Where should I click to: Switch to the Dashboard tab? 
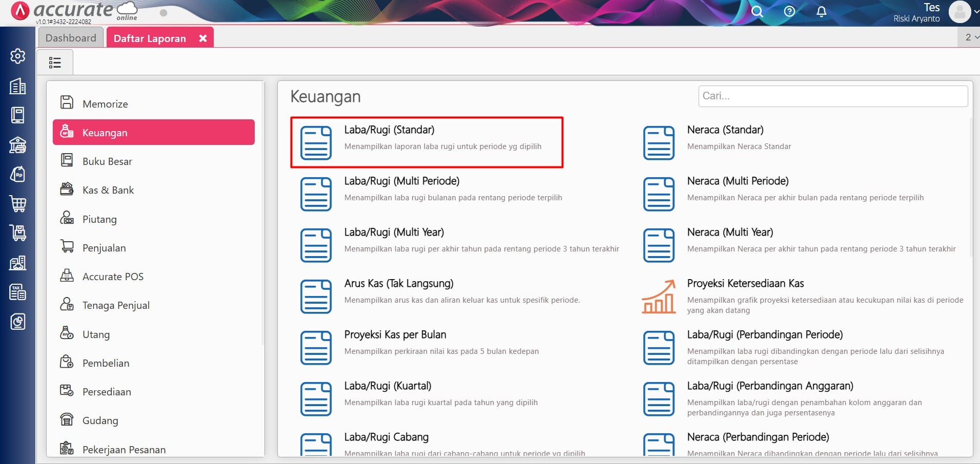(x=71, y=38)
